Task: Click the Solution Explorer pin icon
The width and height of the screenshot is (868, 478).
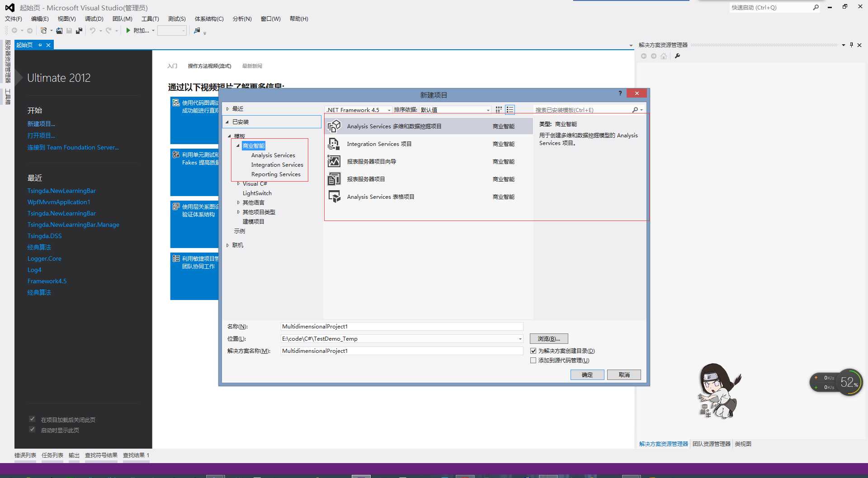Action: [x=851, y=45]
